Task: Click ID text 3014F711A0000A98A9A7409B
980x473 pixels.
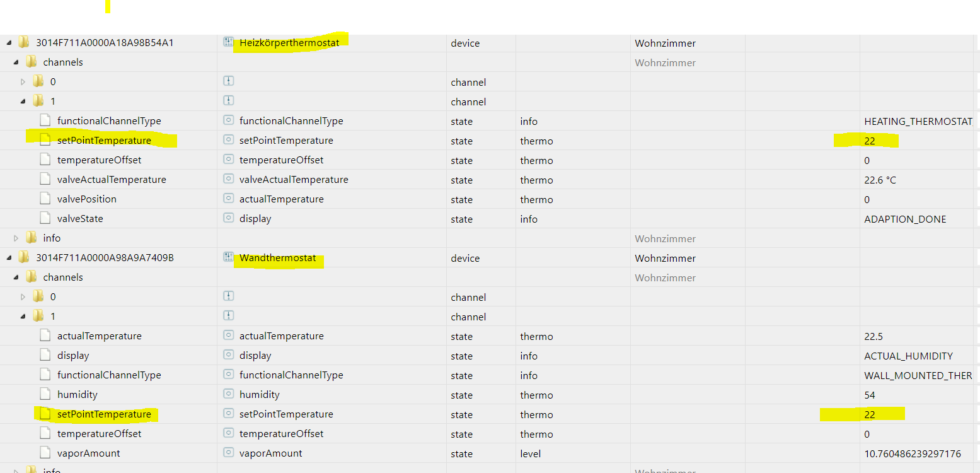Action: 105,258
